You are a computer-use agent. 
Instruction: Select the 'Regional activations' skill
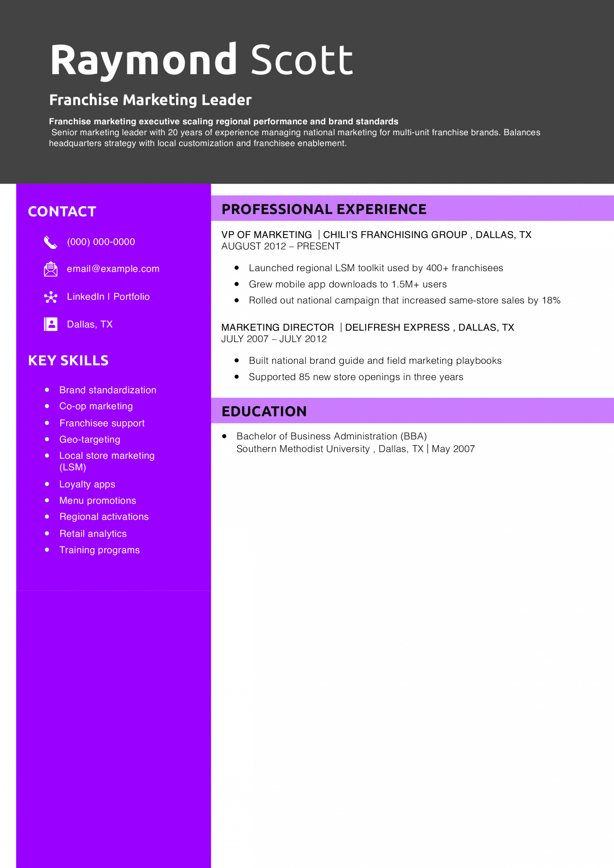[x=104, y=517]
